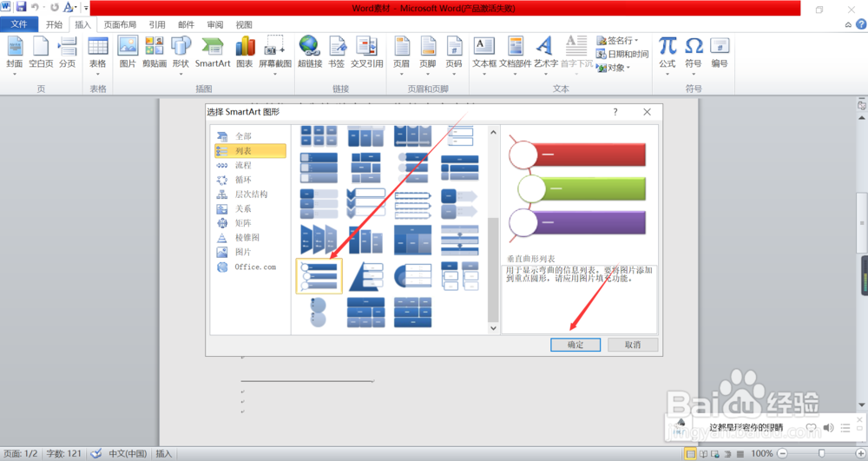This screenshot has height=461, width=868.
Task: Select the Relationship (关系) SmartArt category
Action: point(250,208)
